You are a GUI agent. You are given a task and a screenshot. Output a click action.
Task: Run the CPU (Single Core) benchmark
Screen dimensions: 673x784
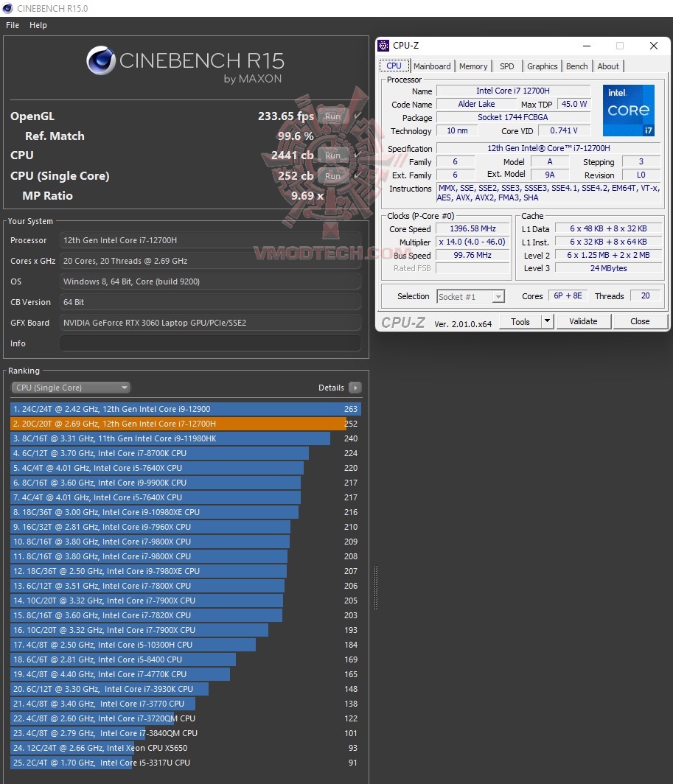[332, 175]
